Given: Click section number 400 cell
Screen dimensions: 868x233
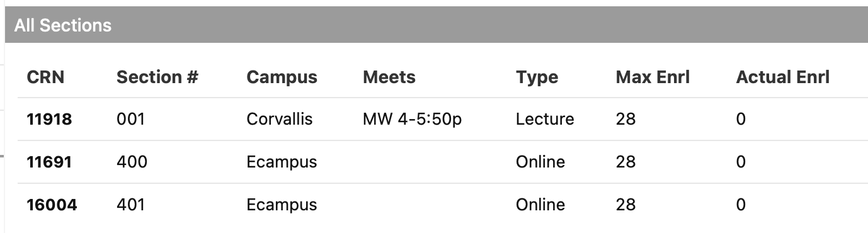Looking at the screenshot, I should pos(132,162).
